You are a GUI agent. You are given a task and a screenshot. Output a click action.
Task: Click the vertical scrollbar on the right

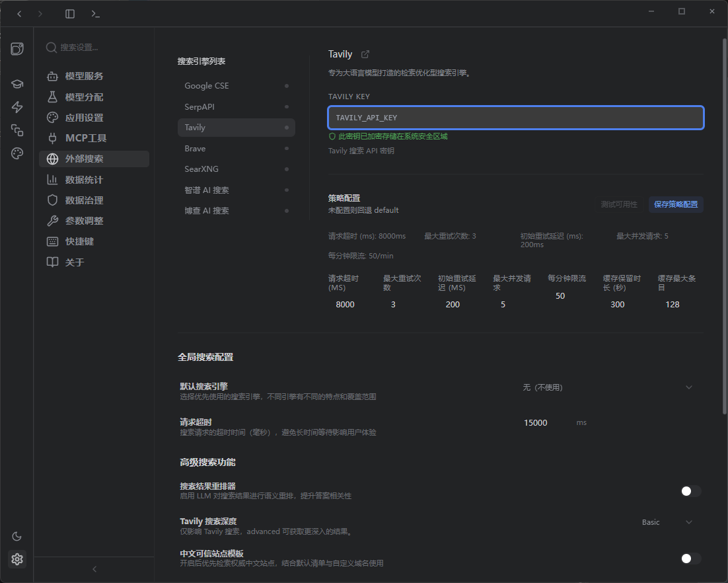pyautogui.click(x=724, y=226)
